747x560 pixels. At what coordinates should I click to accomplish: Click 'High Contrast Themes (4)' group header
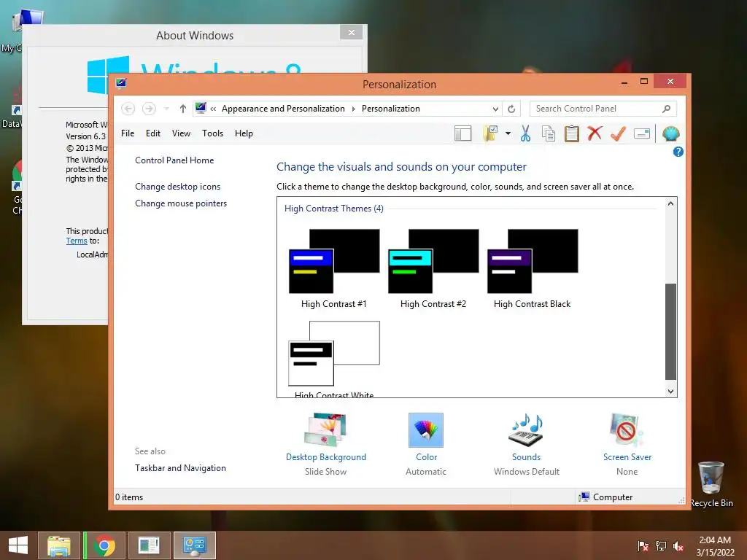click(334, 209)
